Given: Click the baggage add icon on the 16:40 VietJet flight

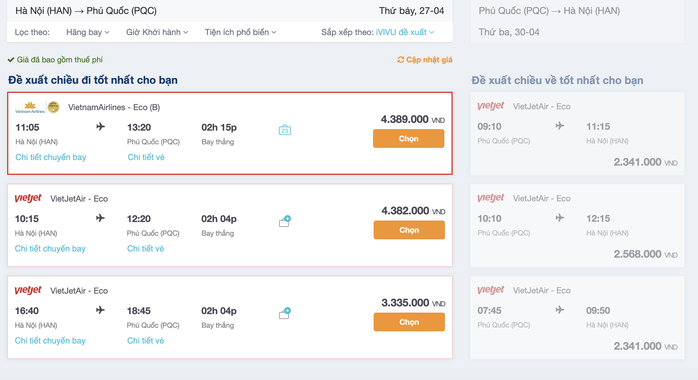Looking at the screenshot, I should [x=285, y=313].
